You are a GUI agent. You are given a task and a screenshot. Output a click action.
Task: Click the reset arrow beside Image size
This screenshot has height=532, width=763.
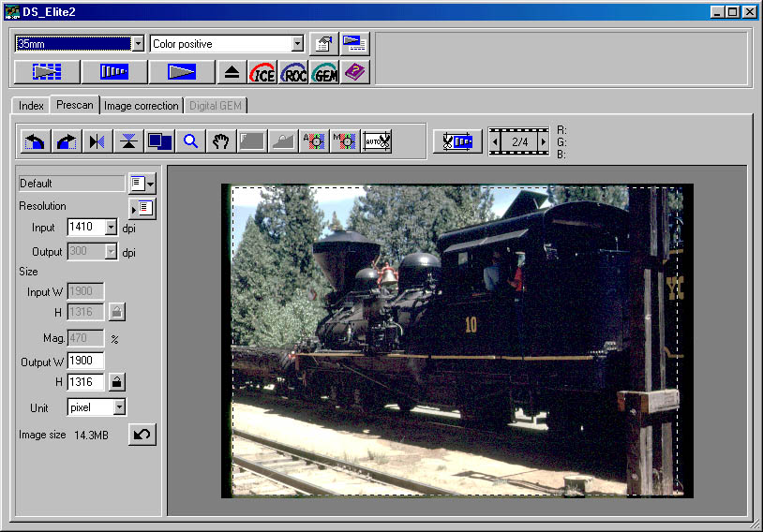[142, 435]
